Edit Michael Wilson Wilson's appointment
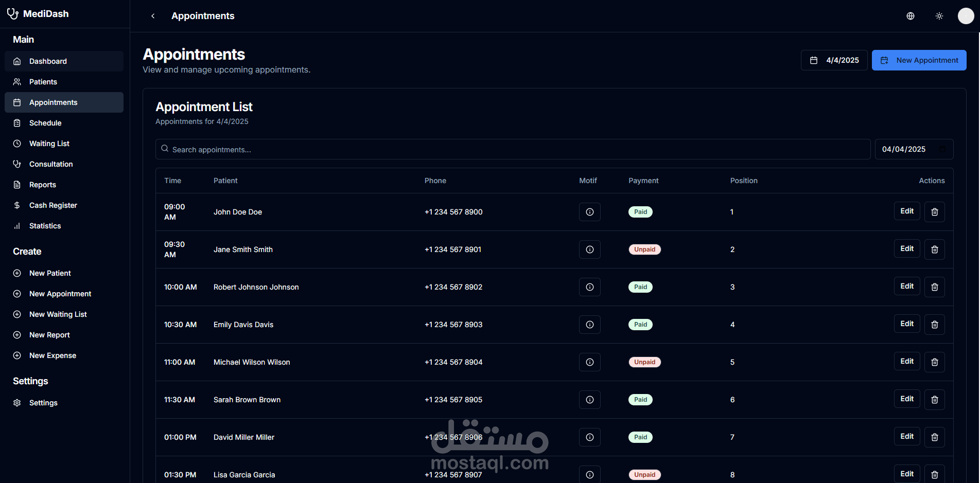 tap(907, 361)
